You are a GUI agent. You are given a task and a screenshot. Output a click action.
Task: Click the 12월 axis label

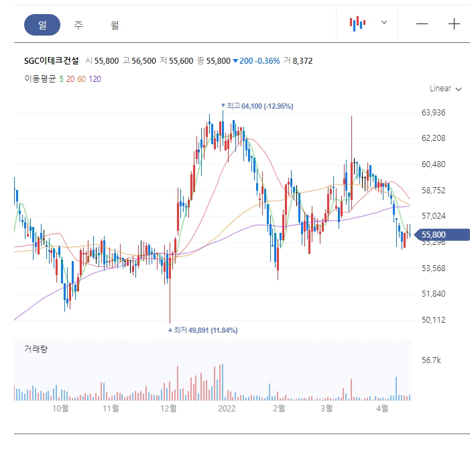168,408
